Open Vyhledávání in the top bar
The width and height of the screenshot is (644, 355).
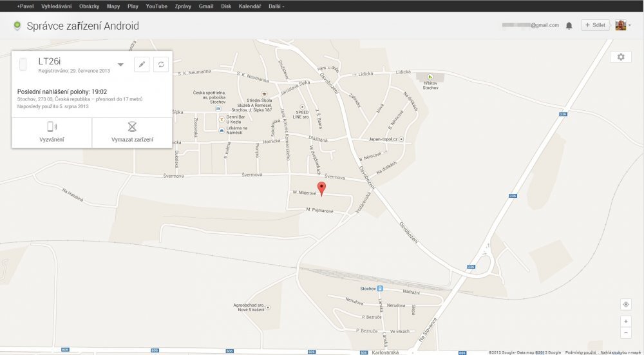(x=56, y=6)
